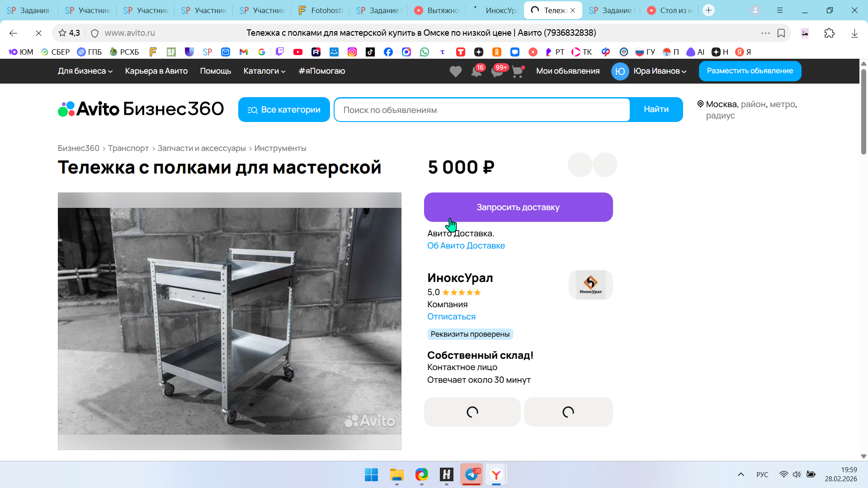Open Telegram from the Windows taskbar
The height and width of the screenshot is (488, 868).
[x=472, y=474]
